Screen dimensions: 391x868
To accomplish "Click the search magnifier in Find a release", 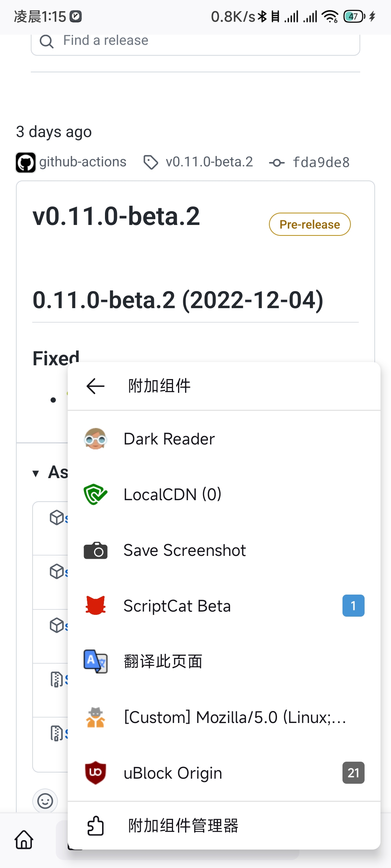I will tap(47, 42).
